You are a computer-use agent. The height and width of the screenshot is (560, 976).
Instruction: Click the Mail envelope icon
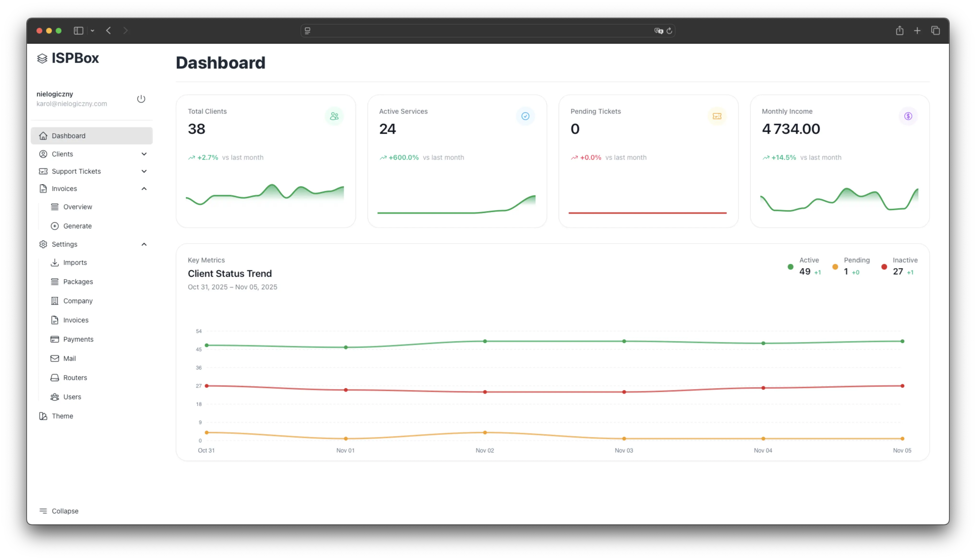point(55,358)
